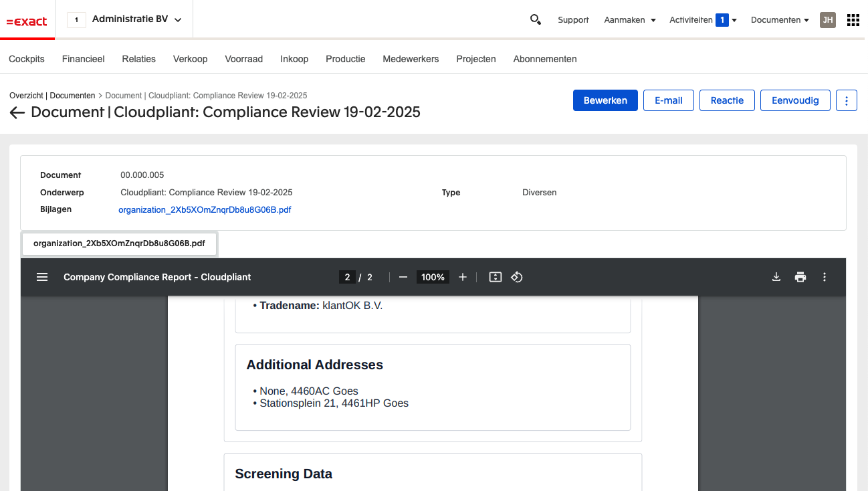
Task: Click the Company Compliance Report title
Action: [x=157, y=277]
